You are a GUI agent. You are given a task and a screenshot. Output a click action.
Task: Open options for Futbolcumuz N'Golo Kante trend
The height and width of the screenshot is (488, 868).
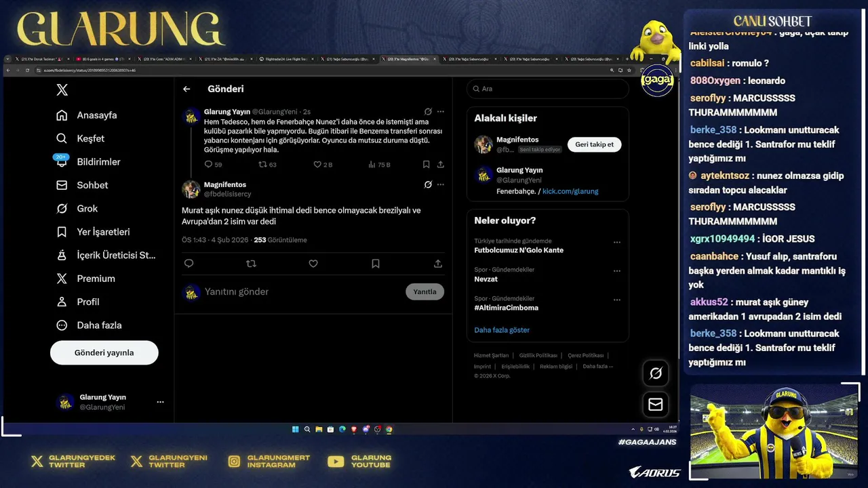click(617, 242)
